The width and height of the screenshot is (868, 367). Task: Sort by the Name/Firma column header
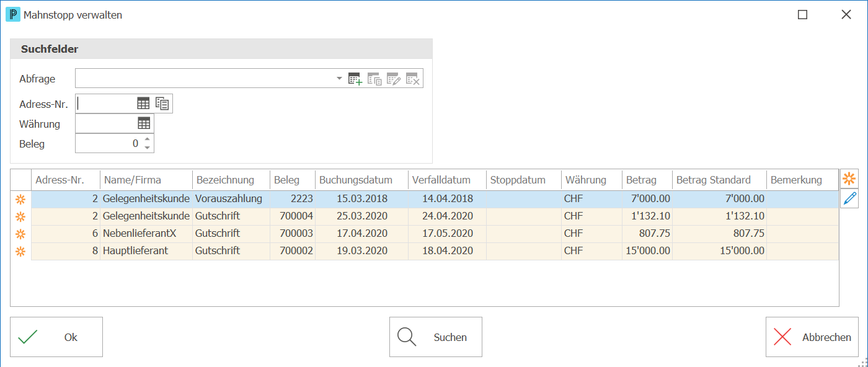pos(146,180)
